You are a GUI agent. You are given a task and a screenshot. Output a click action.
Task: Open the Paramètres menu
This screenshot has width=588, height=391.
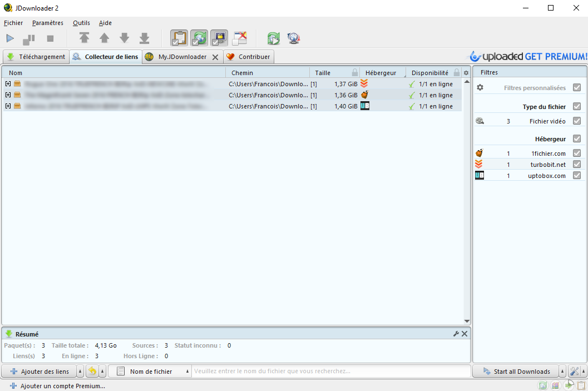coord(48,23)
